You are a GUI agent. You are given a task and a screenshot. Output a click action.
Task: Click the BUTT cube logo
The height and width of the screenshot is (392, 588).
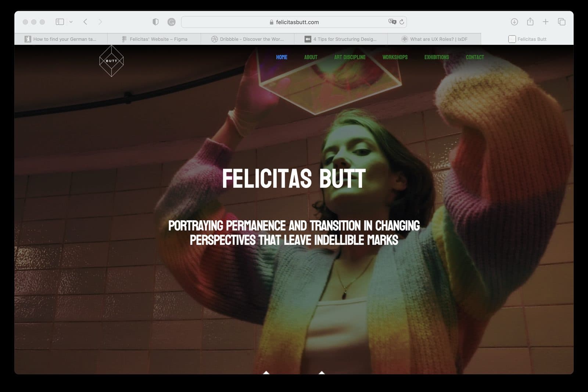click(111, 61)
